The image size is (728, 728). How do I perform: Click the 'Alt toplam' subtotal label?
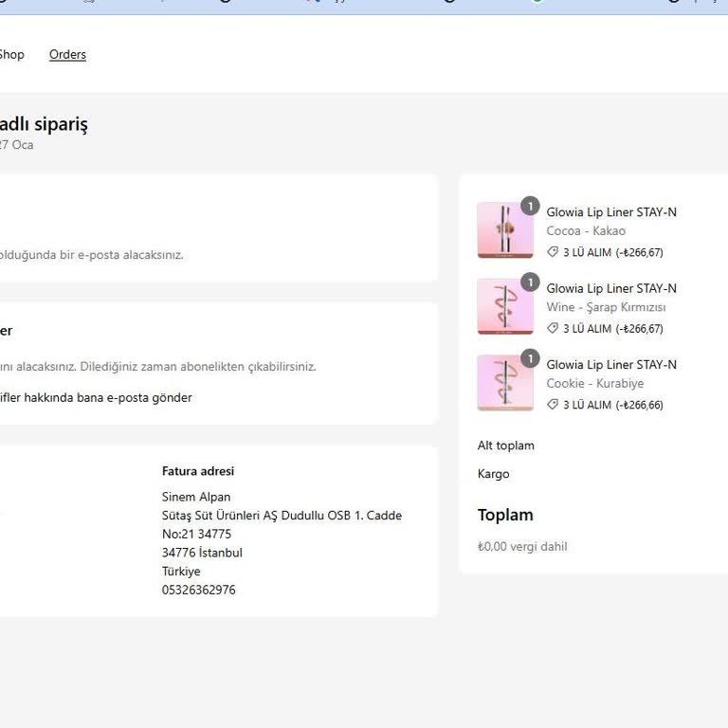[x=506, y=446]
